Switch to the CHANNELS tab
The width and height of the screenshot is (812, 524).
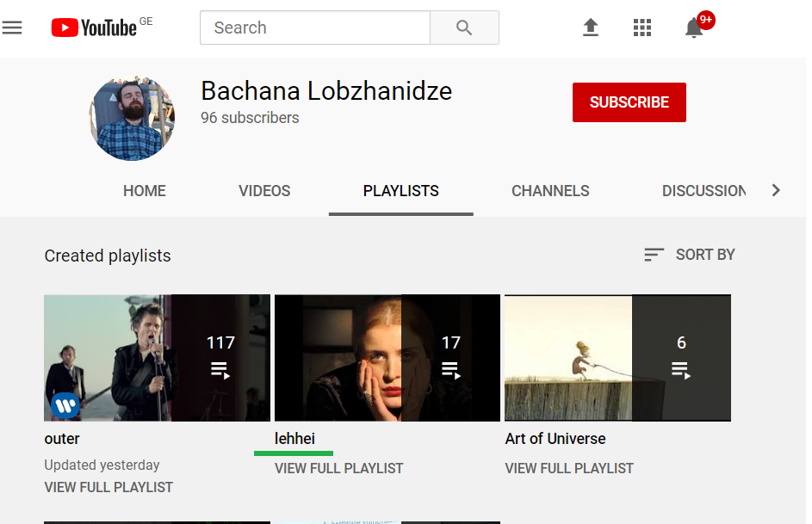(550, 191)
